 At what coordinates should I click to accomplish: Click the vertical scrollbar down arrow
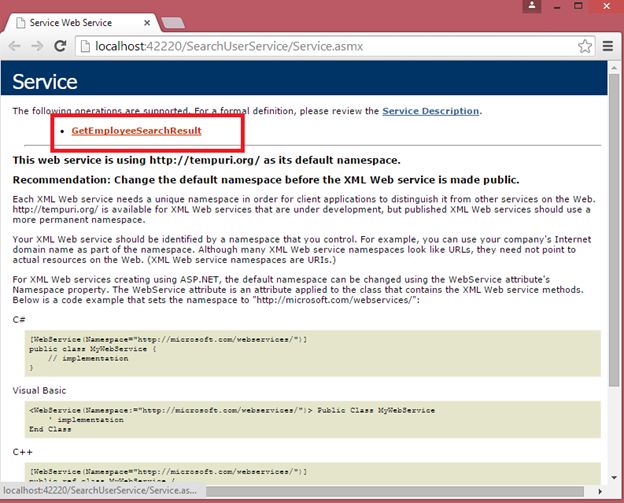point(614,477)
